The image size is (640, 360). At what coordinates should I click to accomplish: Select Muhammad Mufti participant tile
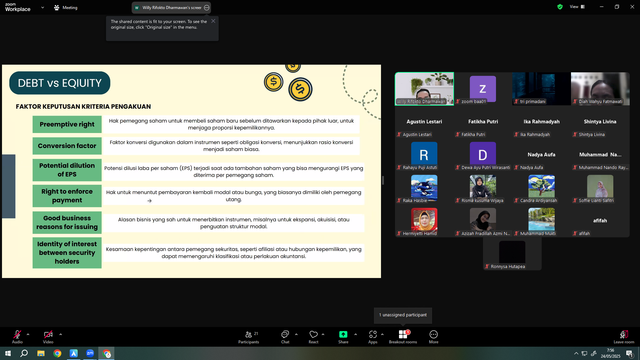coord(541,221)
